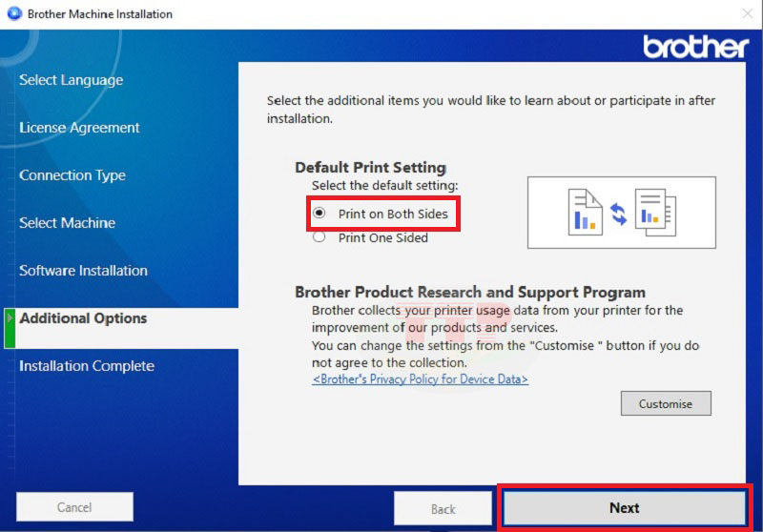Click the Brother installer icon in title bar
The height and width of the screenshot is (532, 763).
pyautogui.click(x=12, y=14)
